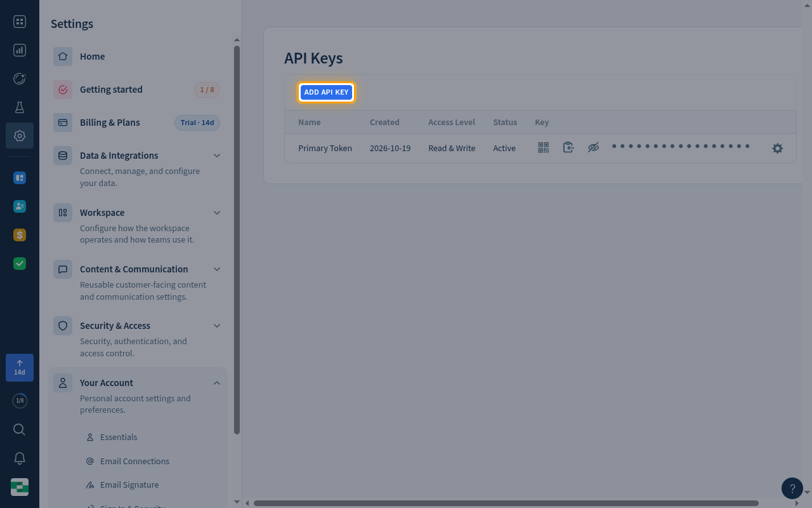Show the QR code for Primary Token
The image size is (812, 508).
click(x=544, y=147)
